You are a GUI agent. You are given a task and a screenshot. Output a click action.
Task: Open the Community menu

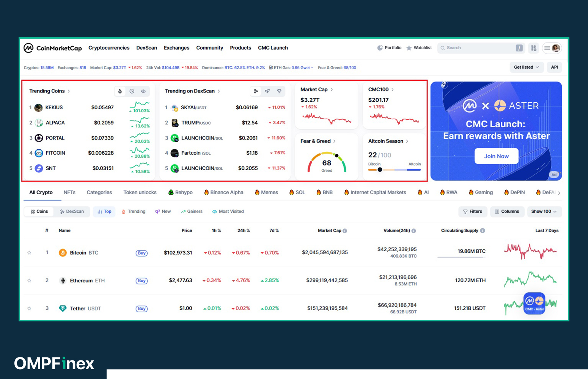[x=209, y=48]
